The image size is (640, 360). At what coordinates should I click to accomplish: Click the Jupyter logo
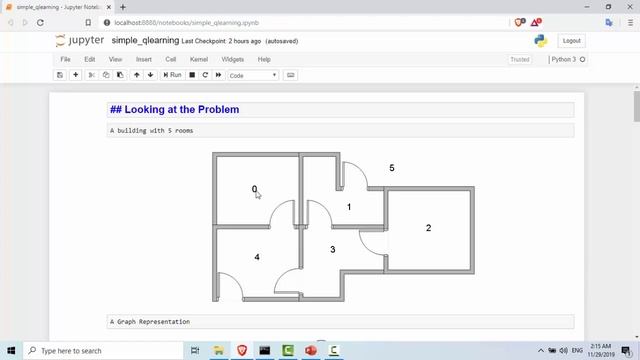pyautogui.click(x=80, y=40)
